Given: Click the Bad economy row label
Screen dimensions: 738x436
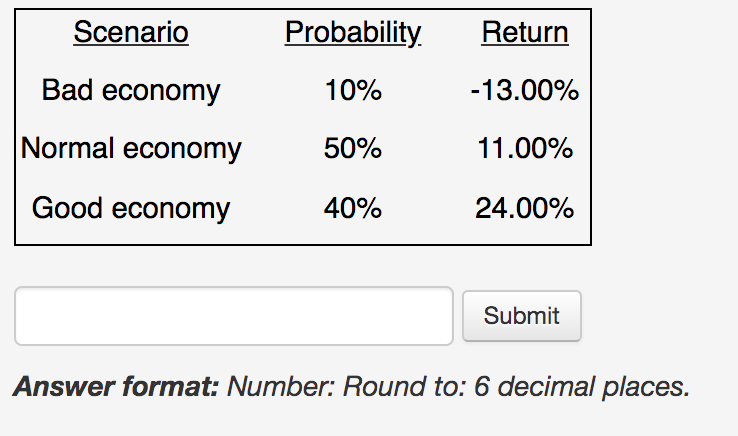Looking at the screenshot, I should pyautogui.click(x=131, y=90).
